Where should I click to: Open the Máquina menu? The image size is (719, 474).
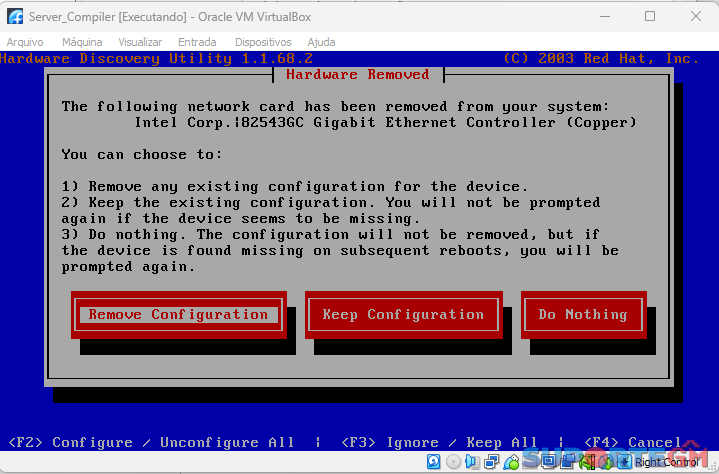coord(82,42)
